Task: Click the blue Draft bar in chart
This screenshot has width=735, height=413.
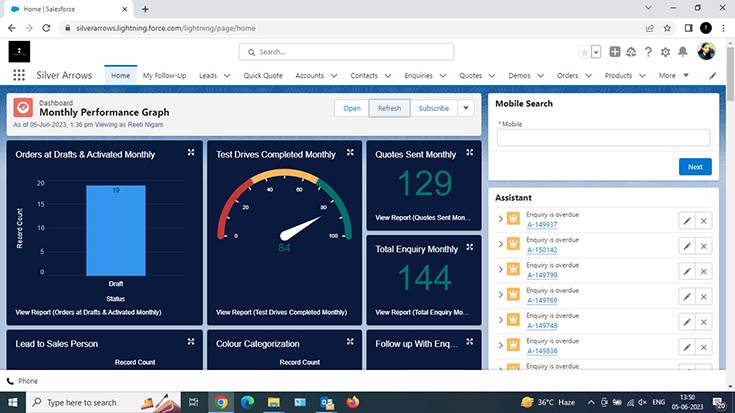Action: (116, 231)
